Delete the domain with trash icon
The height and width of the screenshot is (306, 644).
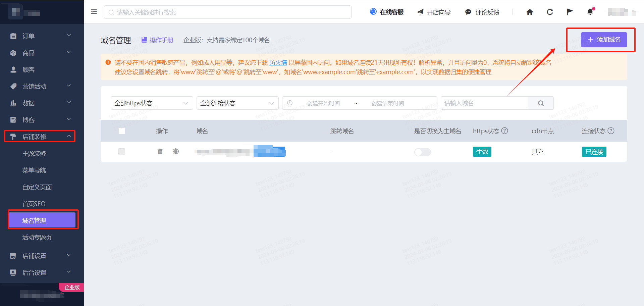pyautogui.click(x=160, y=152)
